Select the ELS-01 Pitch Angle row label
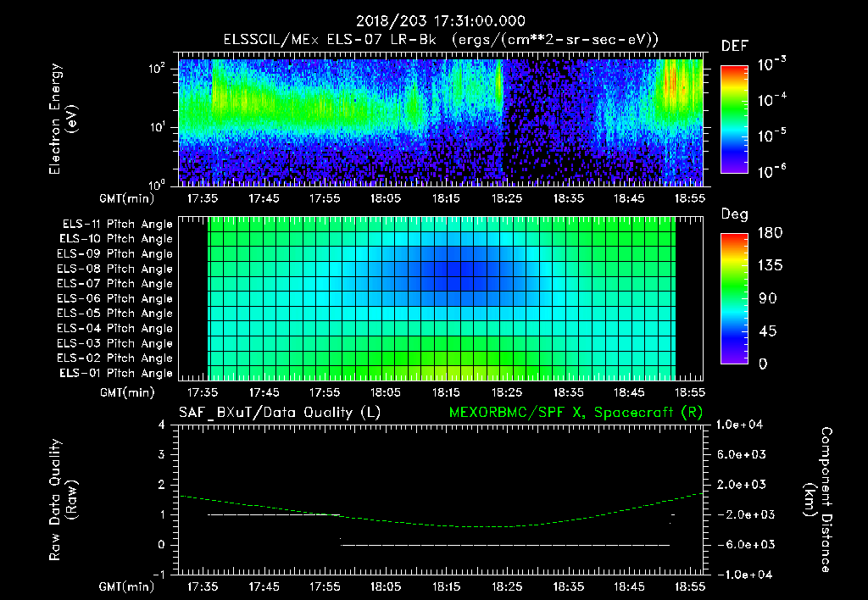 point(116,373)
